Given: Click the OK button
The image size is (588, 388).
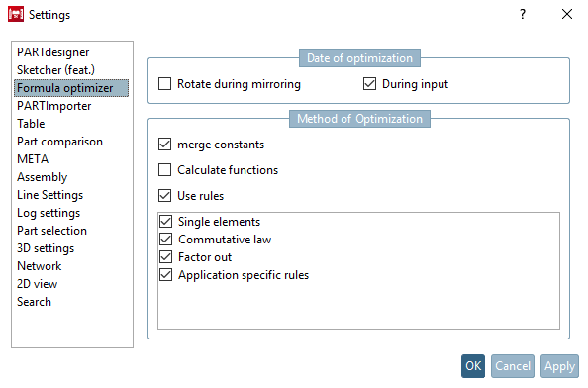Looking at the screenshot, I should [473, 366].
